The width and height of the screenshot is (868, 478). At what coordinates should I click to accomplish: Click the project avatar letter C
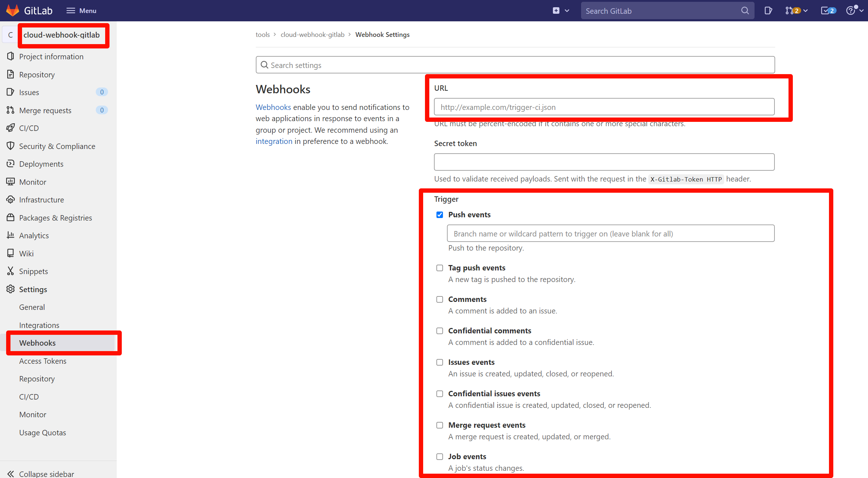click(10, 35)
